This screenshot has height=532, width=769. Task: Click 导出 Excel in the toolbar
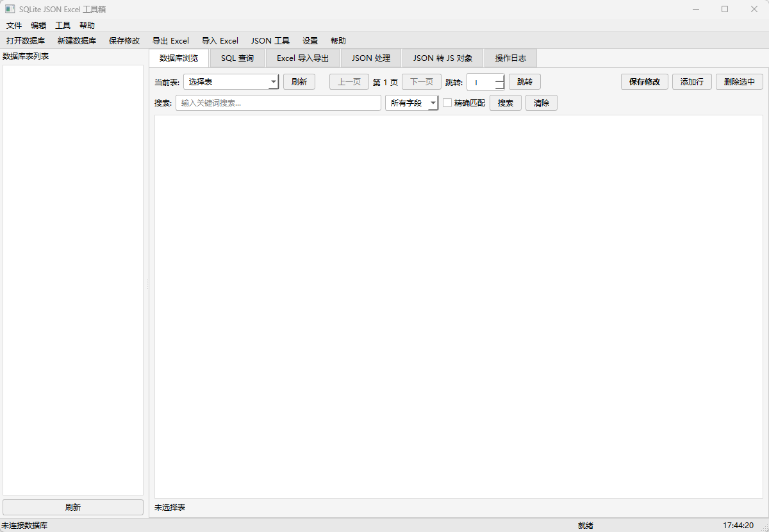coord(170,40)
